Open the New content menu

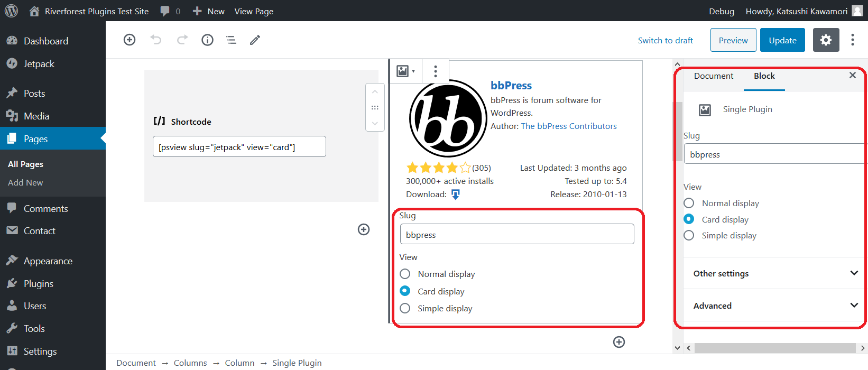(208, 11)
